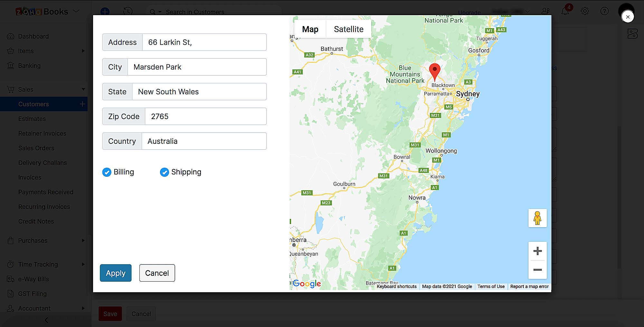644x327 pixels.
Task: Click the e-Way Bills sidebar icon
Action: pyautogui.click(x=10, y=279)
